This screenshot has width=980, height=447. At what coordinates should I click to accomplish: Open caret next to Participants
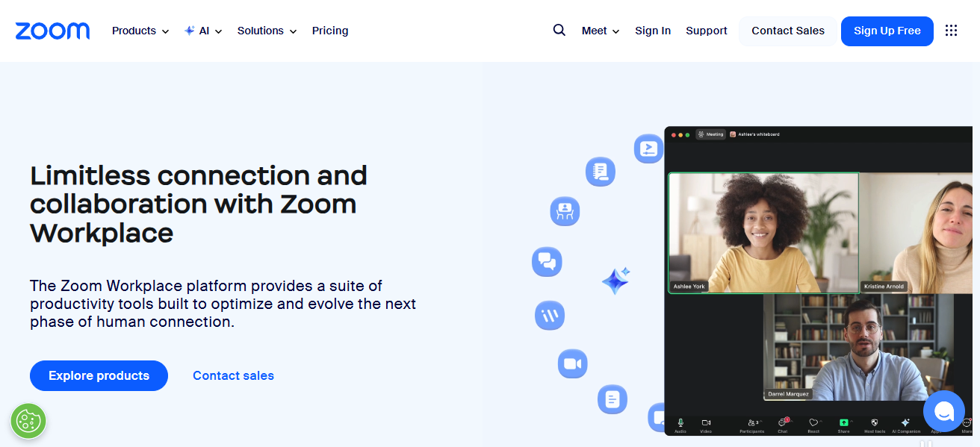(761, 421)
